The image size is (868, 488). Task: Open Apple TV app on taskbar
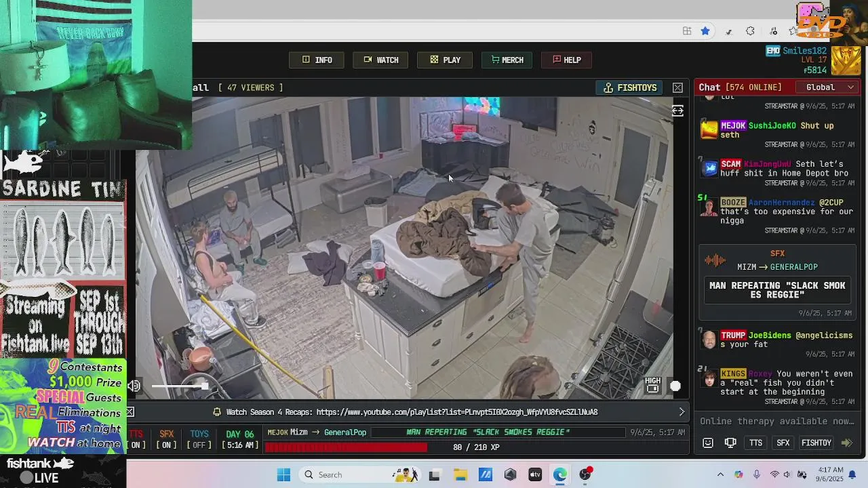[536, 474]
